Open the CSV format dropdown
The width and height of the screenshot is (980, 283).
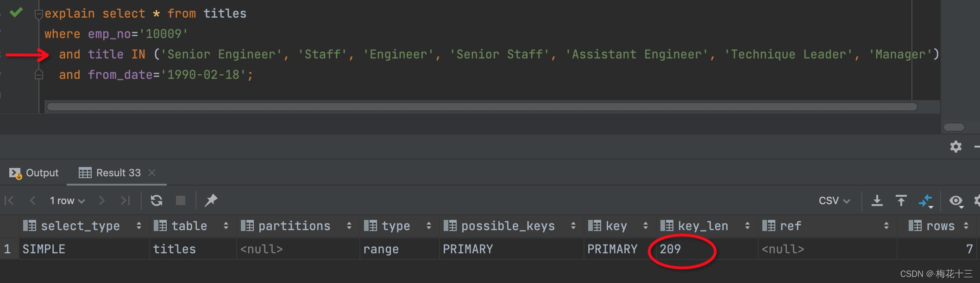click(x=834, y=200)
